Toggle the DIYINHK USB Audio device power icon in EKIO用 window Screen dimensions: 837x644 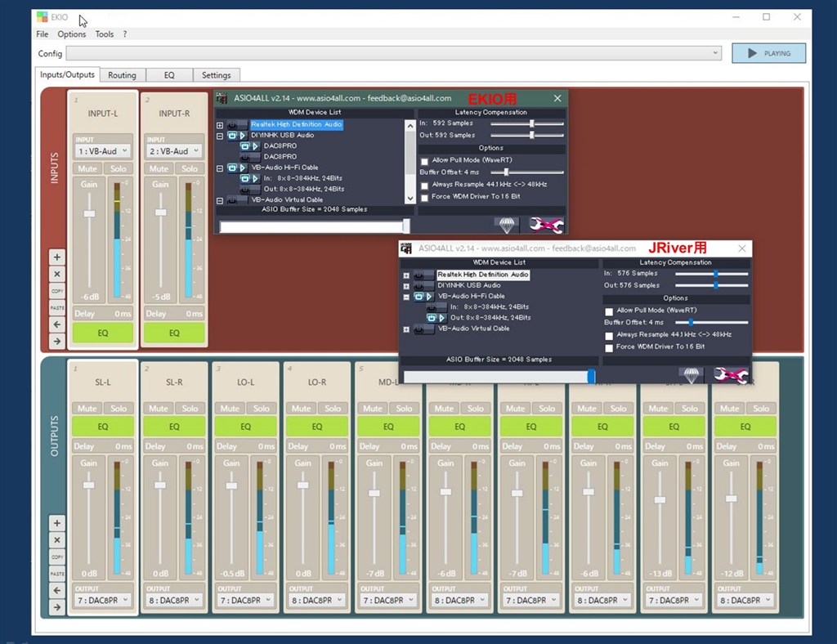pyautogui.click(x=232, y=136)
